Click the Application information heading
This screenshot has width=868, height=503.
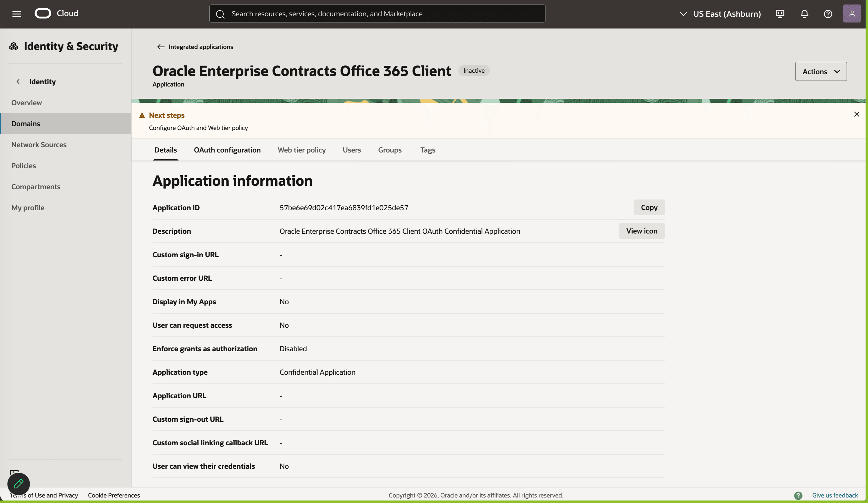[232, 181]
